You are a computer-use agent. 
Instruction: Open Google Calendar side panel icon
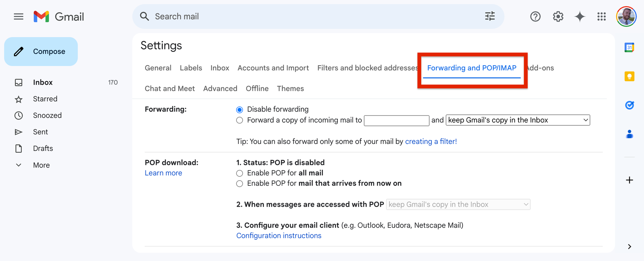629,48
